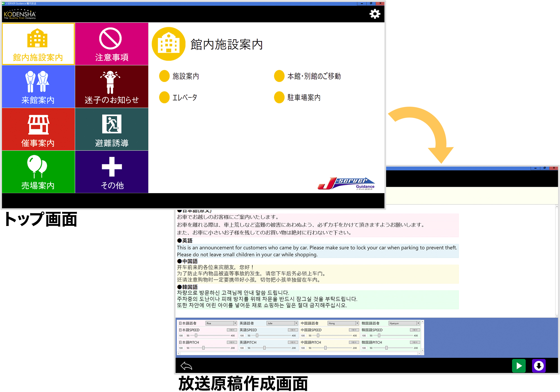Open the 売場案内 sales floor tile
The height and width of the screenshot is (392, 560).
click(38, 172)
